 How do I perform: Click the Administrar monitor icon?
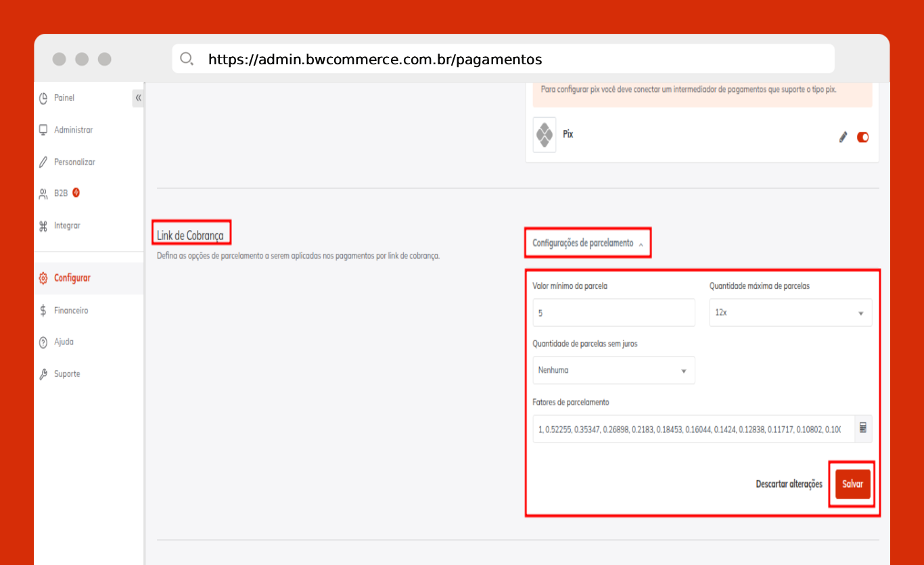pyautogui.click(x=43, y=130)
